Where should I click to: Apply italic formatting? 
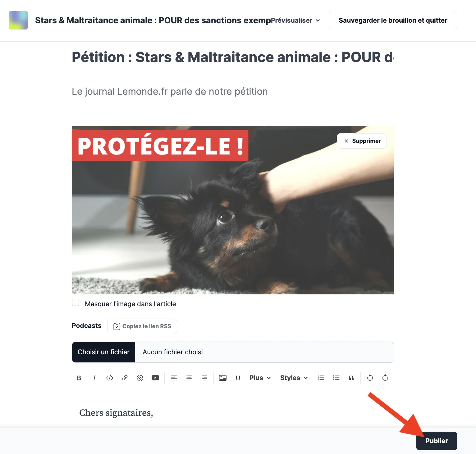tap(94, 378)
